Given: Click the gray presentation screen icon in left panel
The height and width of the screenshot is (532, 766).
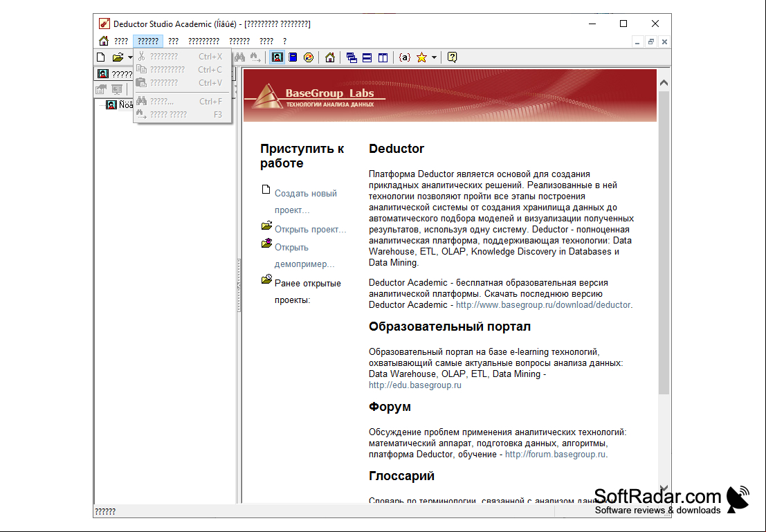Looking at the screenshot, I should pyautogui.click(x=117, y=89).
